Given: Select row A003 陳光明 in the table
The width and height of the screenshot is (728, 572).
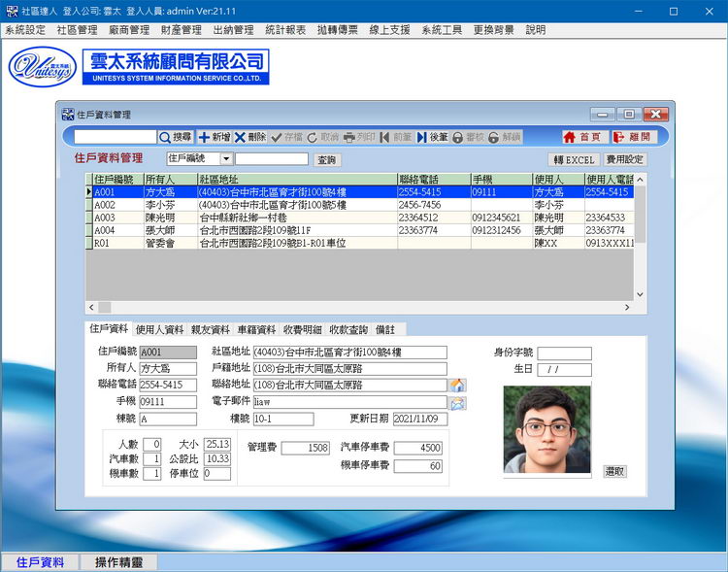Looking at the screenshot, I should [x=291, y=219].
